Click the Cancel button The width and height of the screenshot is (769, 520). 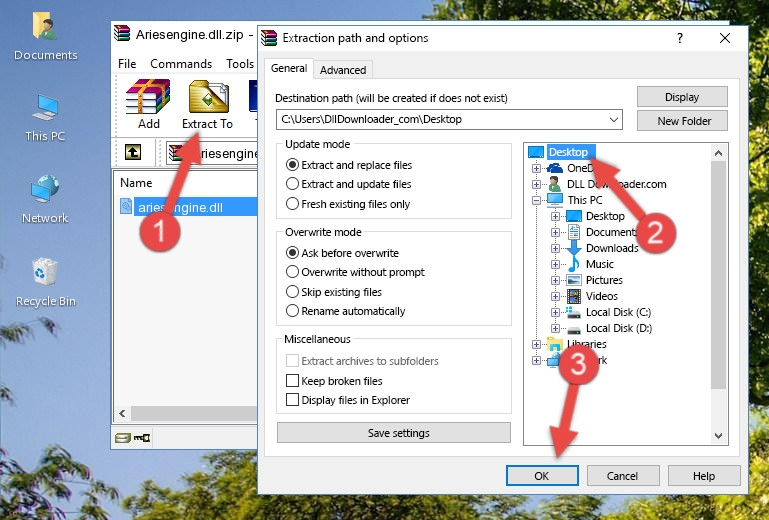pos(622,476)
